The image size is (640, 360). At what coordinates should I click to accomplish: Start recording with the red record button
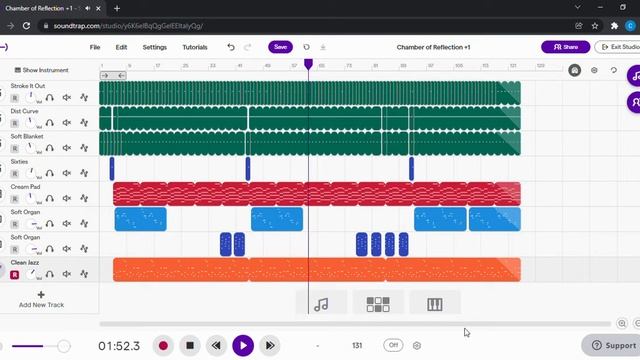(163, 346)
